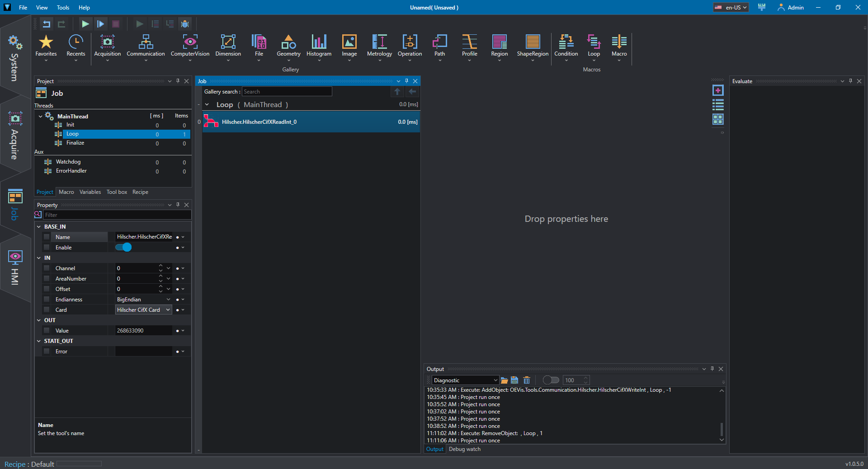The image size is (868, 469).
Task: Open the Endianness dropdown
Action: (168, 300)
